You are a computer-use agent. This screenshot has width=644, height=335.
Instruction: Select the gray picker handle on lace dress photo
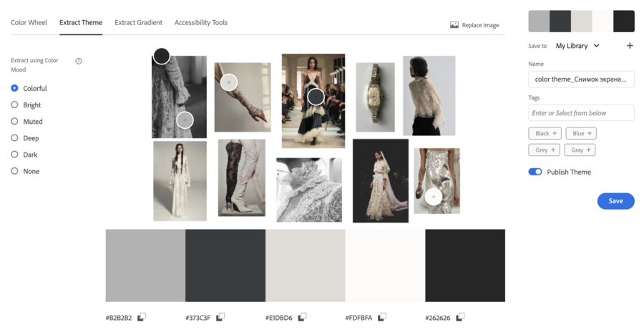click(185, 120)
